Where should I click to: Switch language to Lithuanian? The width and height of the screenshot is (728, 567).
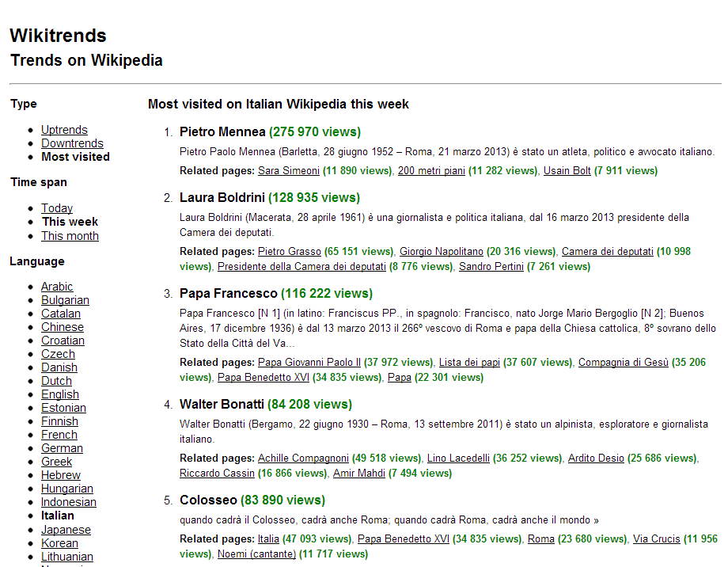66,557
